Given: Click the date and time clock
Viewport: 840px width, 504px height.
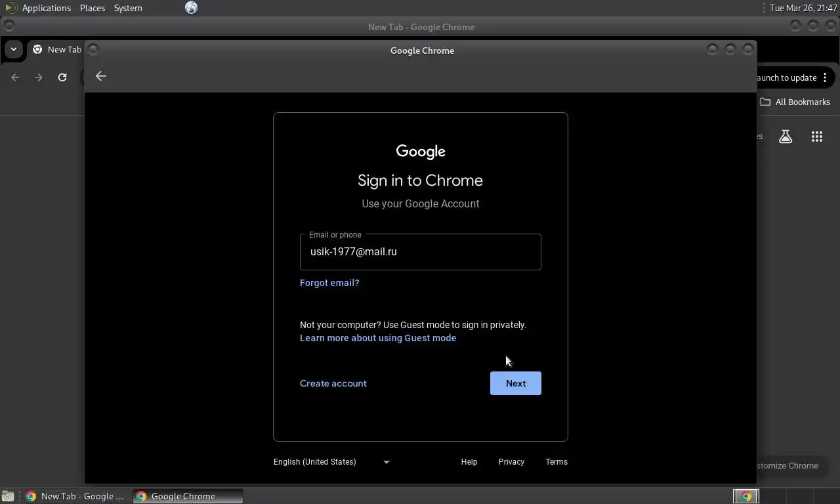Looking at the screenshot, I should pyautogui.click(x=803, y=8).
